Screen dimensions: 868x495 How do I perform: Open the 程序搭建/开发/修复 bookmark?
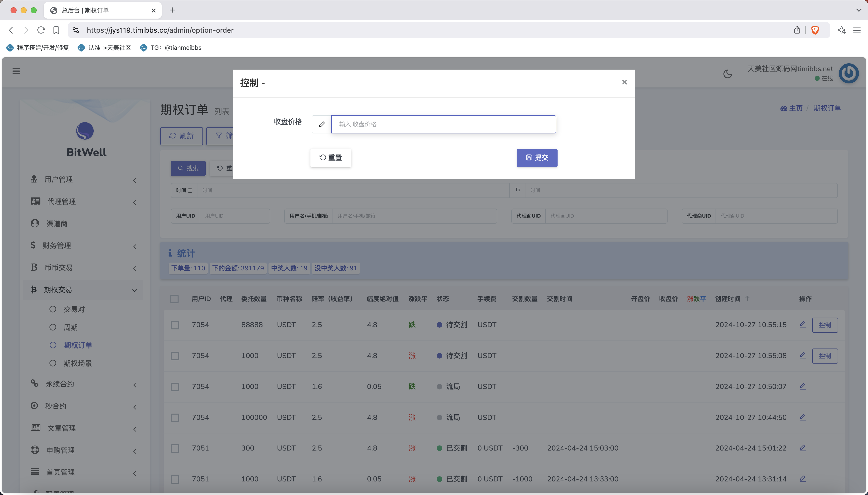(x=37, y=47)
